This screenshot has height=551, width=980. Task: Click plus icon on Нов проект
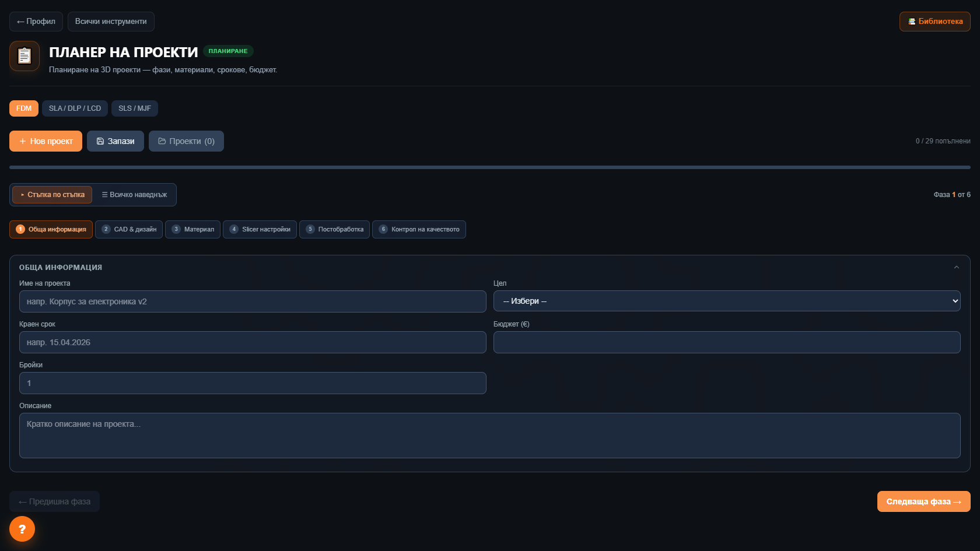click(23, 141)
